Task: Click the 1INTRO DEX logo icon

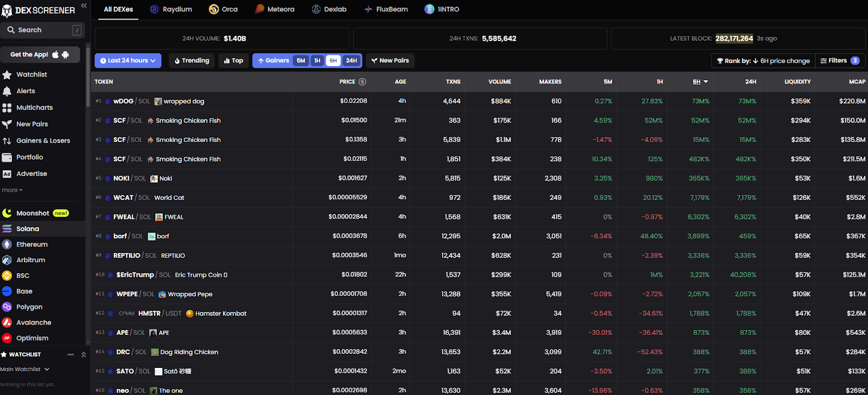Action: tap(429, 9)
